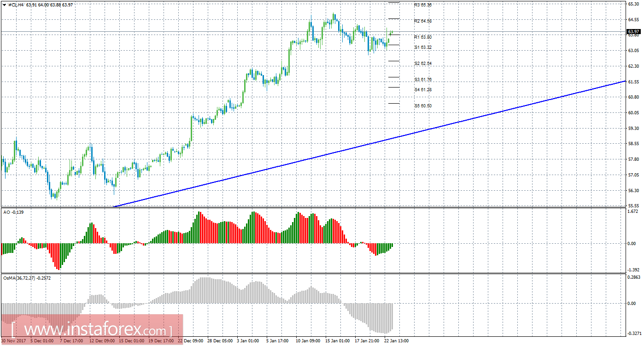Viewport: 644px width, 346px height.
Task: Click the S2 62.54 support label
Action: tap(422, 64)
